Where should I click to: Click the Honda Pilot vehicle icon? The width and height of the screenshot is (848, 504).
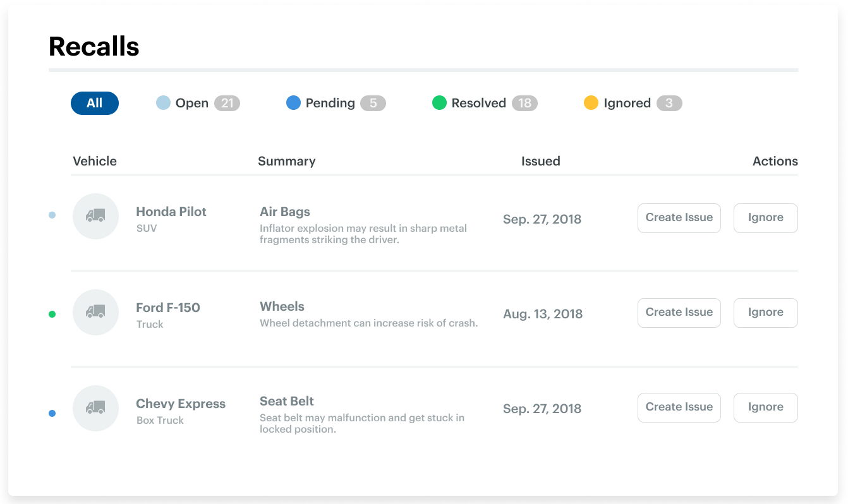click(x=95, y=216)
